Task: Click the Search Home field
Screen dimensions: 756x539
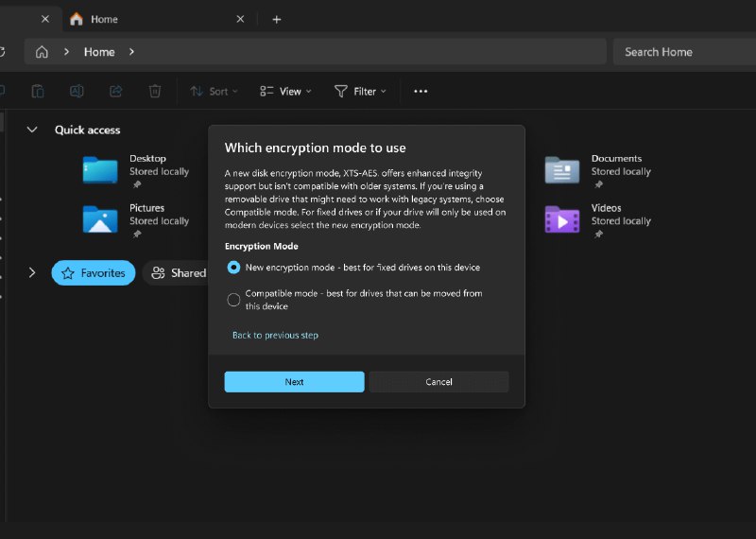Action: coord(684,52)
